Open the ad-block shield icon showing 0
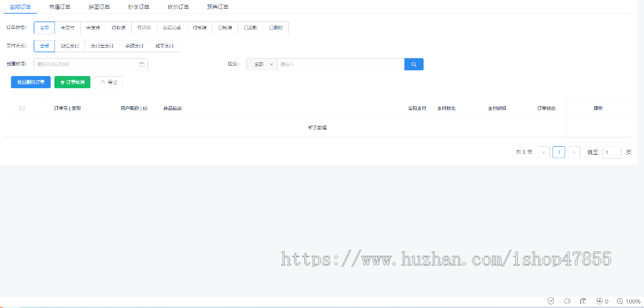644x308 pixels. (599, 301)
